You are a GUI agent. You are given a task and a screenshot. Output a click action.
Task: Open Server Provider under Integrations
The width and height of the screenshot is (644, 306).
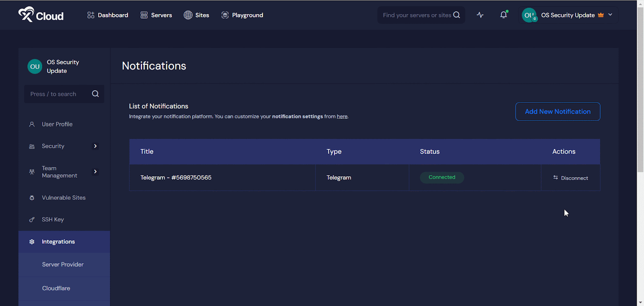pos(64,265)
